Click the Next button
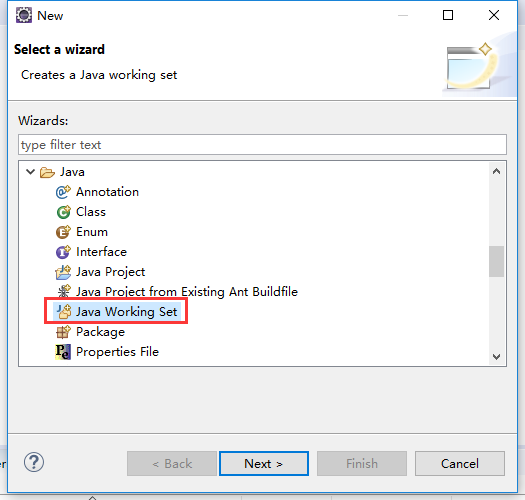This screenshot has height=500, width=525. [264, 463]
